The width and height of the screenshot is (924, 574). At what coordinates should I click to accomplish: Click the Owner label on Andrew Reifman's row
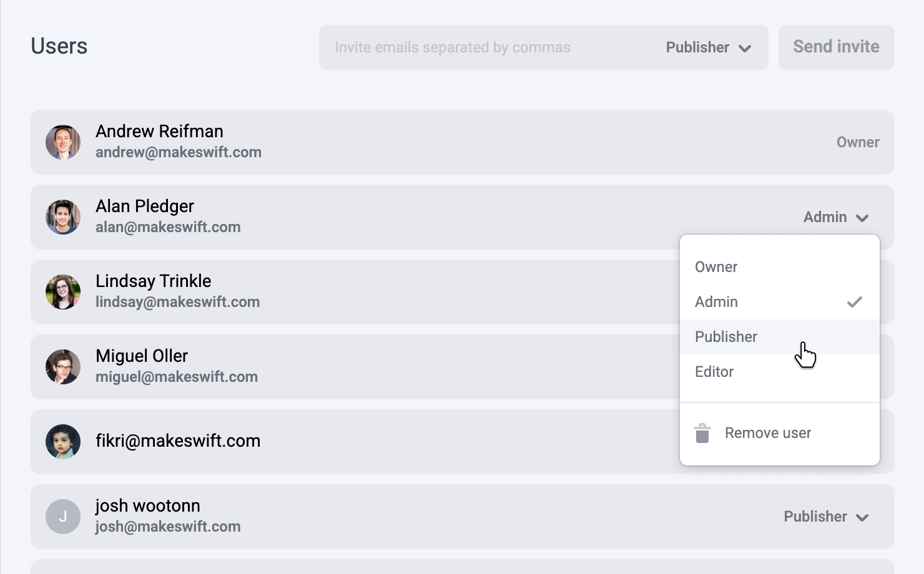coord(857,142)
